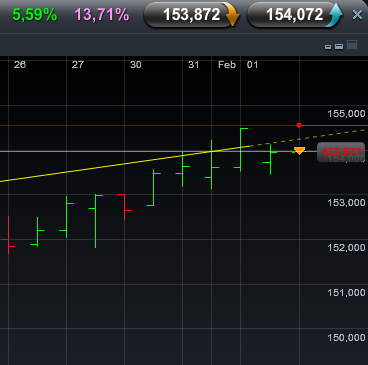368x365 pixels.
Task: Click the date label 27
Action: click(78, 65)
